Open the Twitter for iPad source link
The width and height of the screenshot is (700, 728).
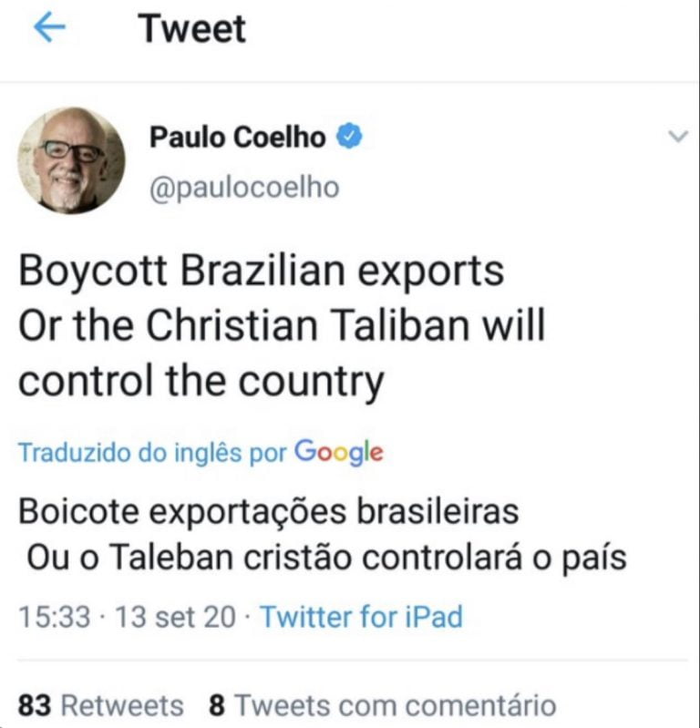coord(361,617)
